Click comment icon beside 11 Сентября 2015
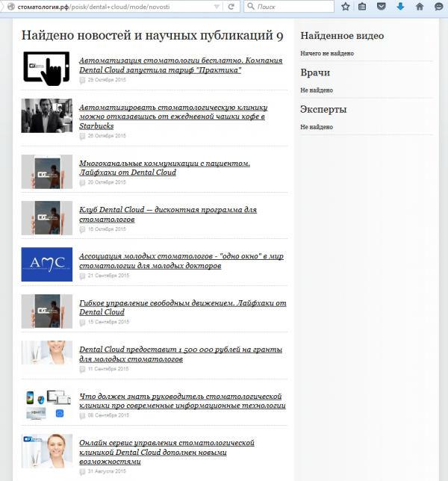 82,369
